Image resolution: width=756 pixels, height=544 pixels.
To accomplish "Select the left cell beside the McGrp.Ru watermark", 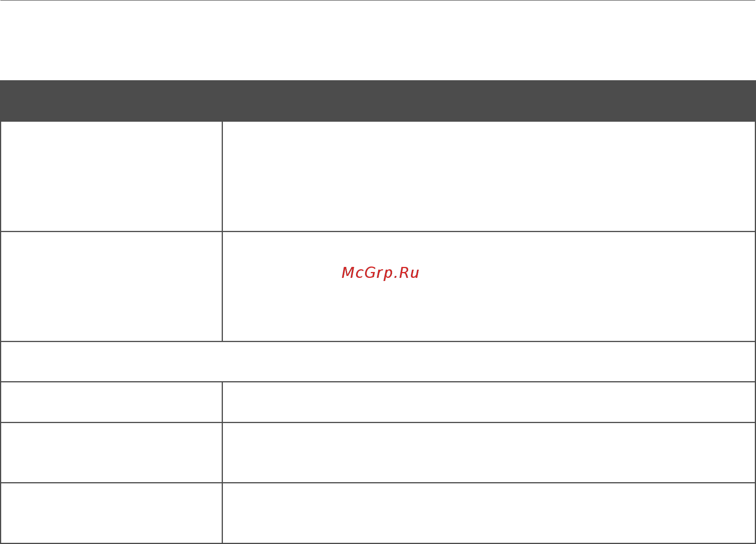I will pyautogui.click(x=111, y=286).
